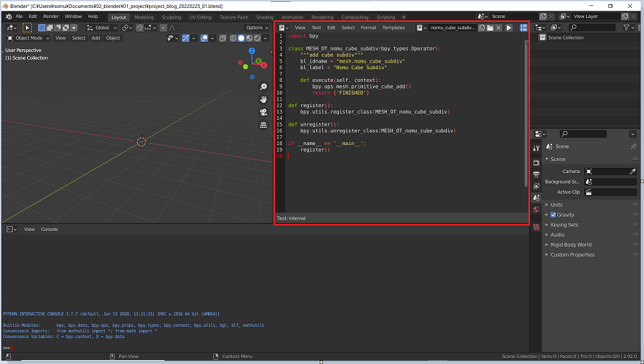Open the Global transform orientation dropdown
The width and height of the screenshot is (644, 364).
pyautogui.click(x=101, y=28)
